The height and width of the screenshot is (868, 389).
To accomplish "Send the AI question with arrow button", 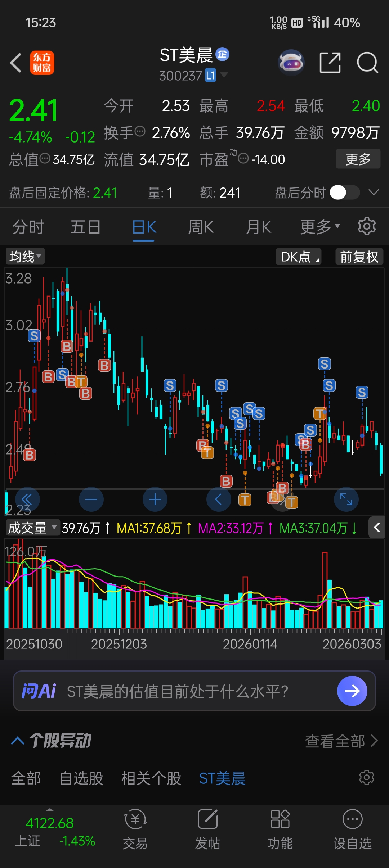I will pos(352,691).
